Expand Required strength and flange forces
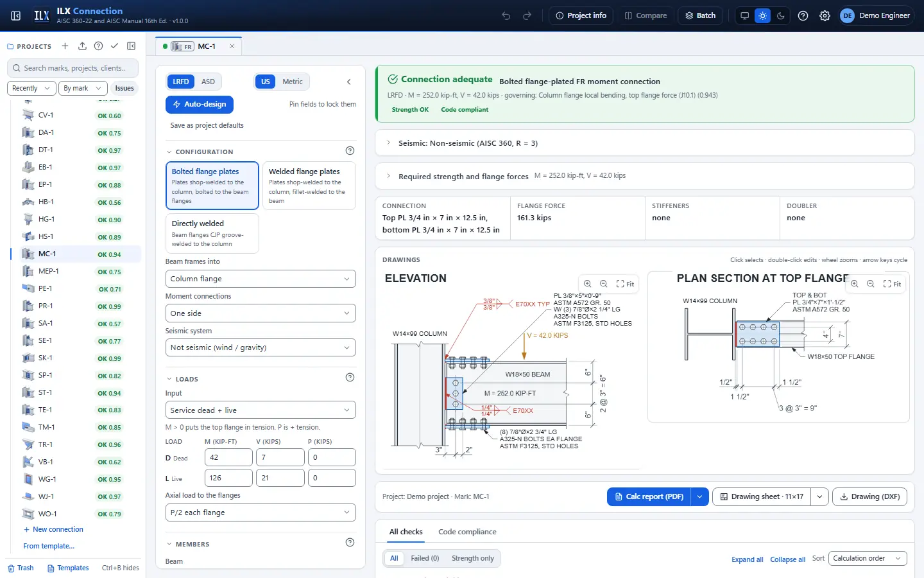 coord(645,176)
